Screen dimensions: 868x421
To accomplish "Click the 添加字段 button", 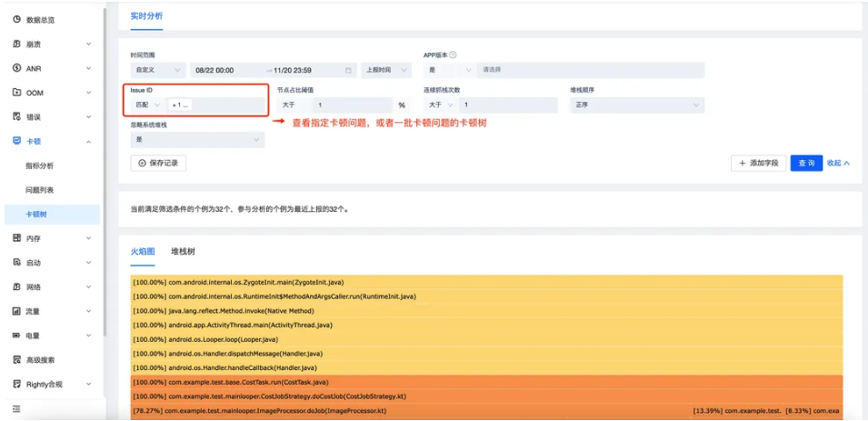I will click(x=758, y=163).
